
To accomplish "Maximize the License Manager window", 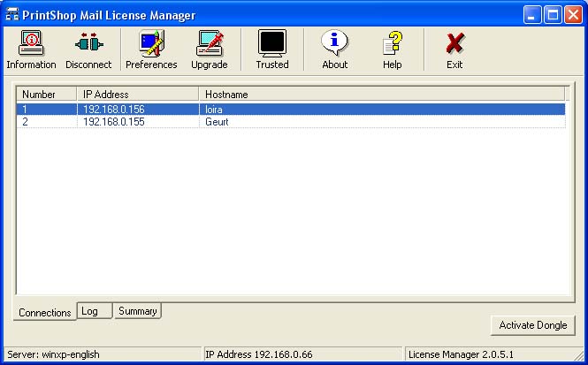I will click(x=553, y=15).
